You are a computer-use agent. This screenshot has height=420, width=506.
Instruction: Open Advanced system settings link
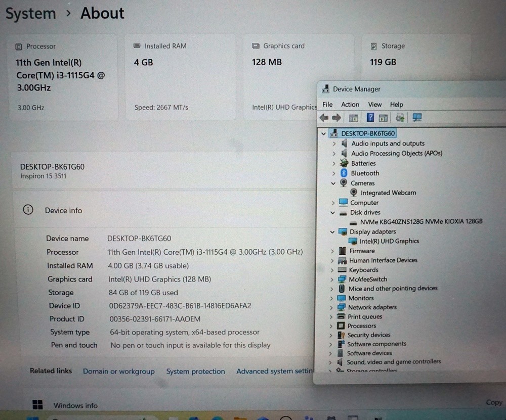pyautogui.click(x=275, y=371)
